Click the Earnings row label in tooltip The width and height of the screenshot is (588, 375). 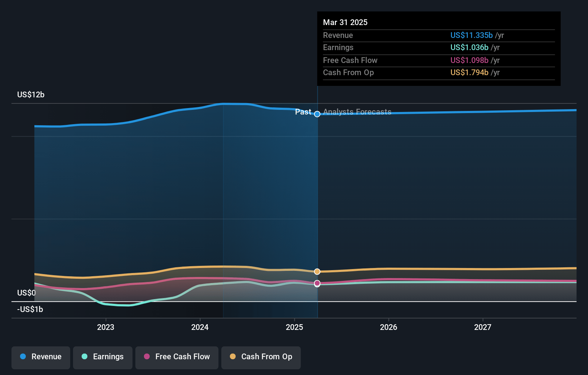click(338, 47)
